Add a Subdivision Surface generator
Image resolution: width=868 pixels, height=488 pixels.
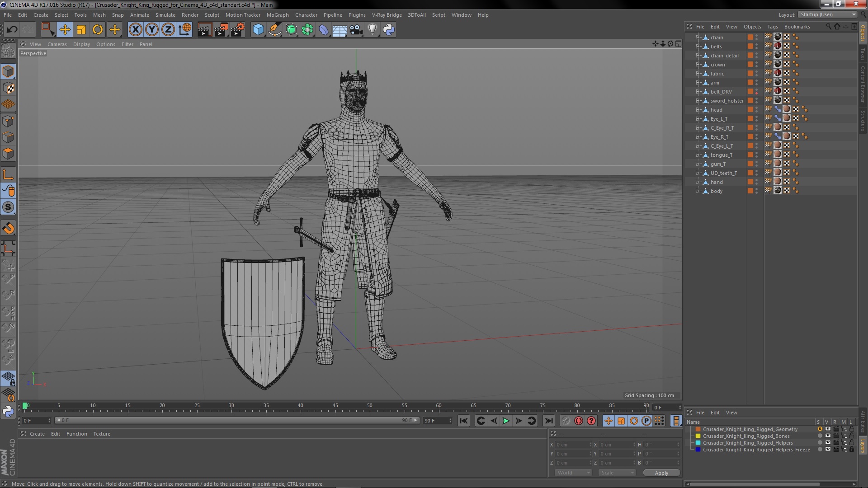pyautogui.click(x=291, y=30)
